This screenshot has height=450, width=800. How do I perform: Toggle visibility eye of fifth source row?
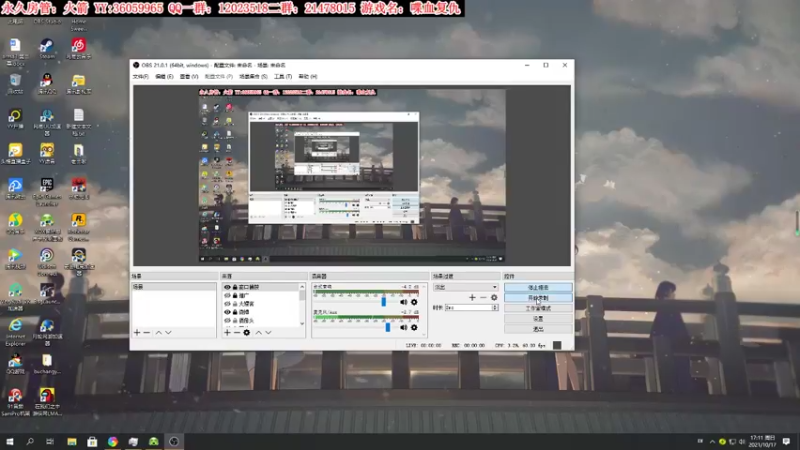pos(228,320)
